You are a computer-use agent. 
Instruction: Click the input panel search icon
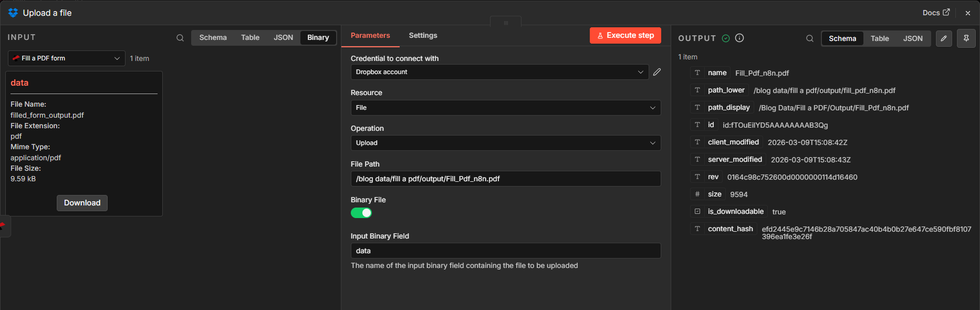[x=180, y=38]
